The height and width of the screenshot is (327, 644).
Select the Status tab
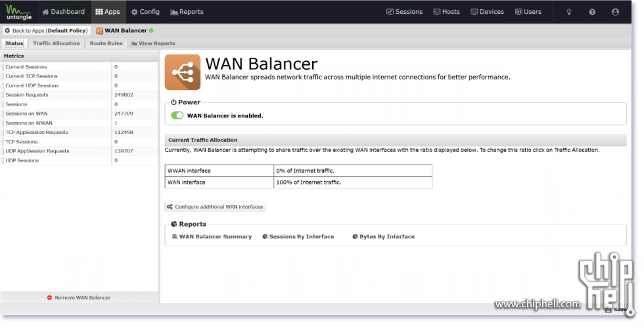14,43
